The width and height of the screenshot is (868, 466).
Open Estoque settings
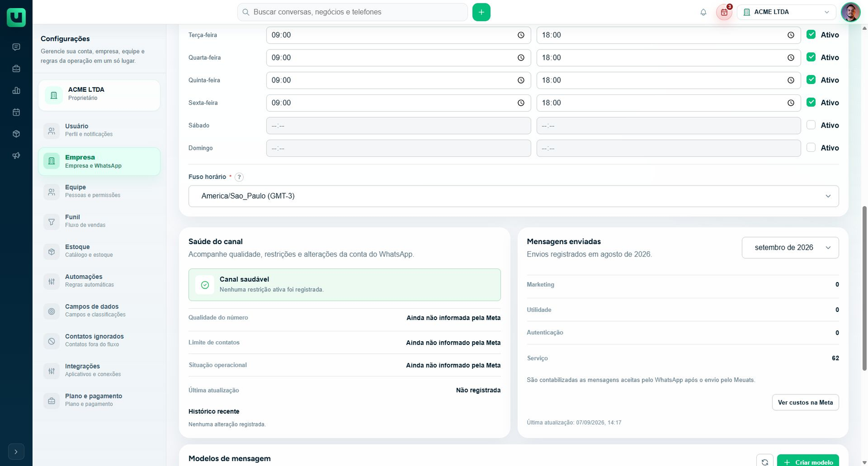pos(99,251)
